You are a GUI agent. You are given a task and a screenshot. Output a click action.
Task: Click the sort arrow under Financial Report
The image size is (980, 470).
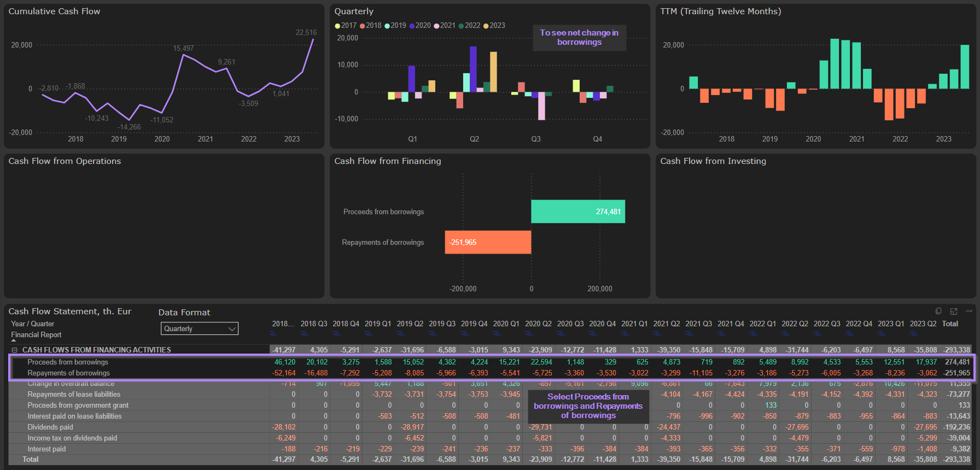(x=14, y=340)
